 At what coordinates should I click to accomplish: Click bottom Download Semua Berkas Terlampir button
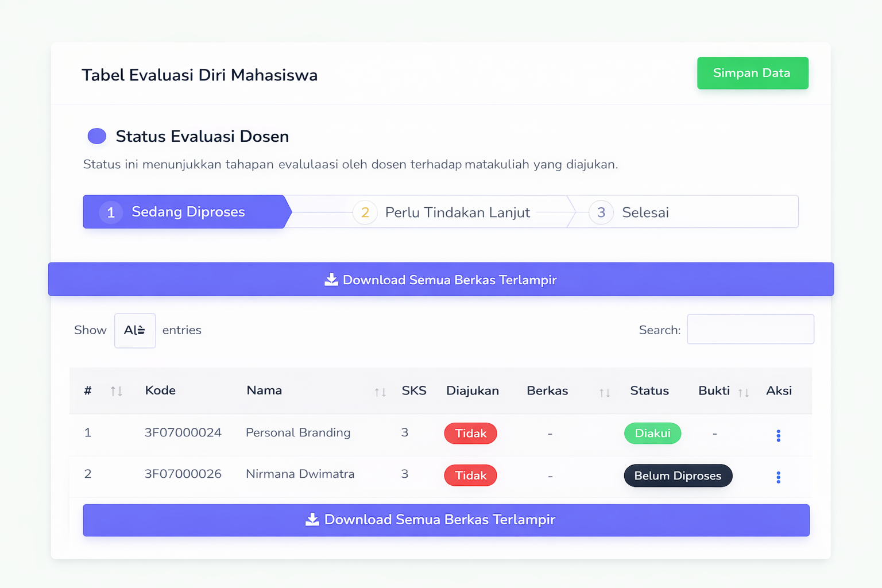coord(446,520)
